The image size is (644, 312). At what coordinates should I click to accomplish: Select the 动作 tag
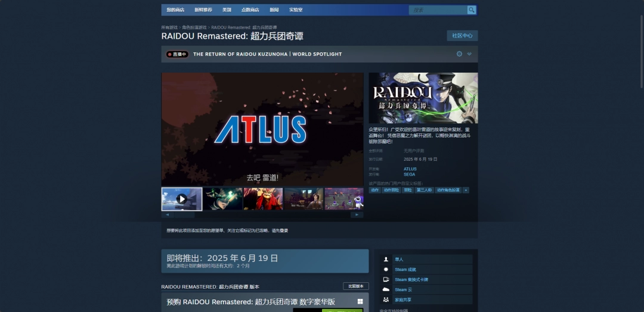coord(374,190)
